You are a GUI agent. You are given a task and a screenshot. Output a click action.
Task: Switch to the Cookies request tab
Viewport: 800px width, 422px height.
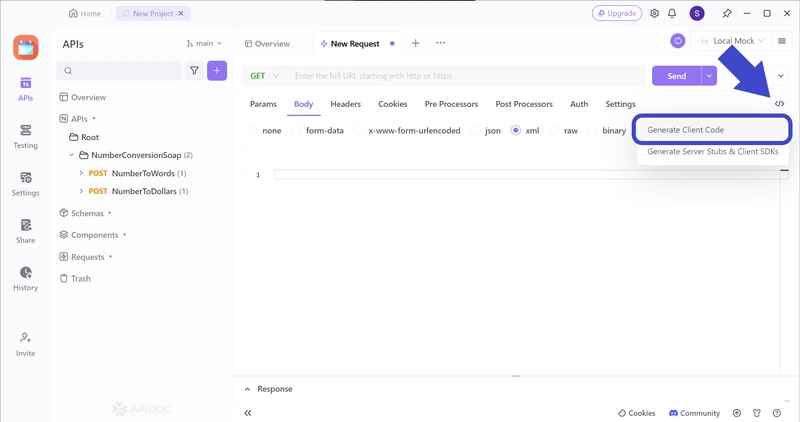coord(392,104)
